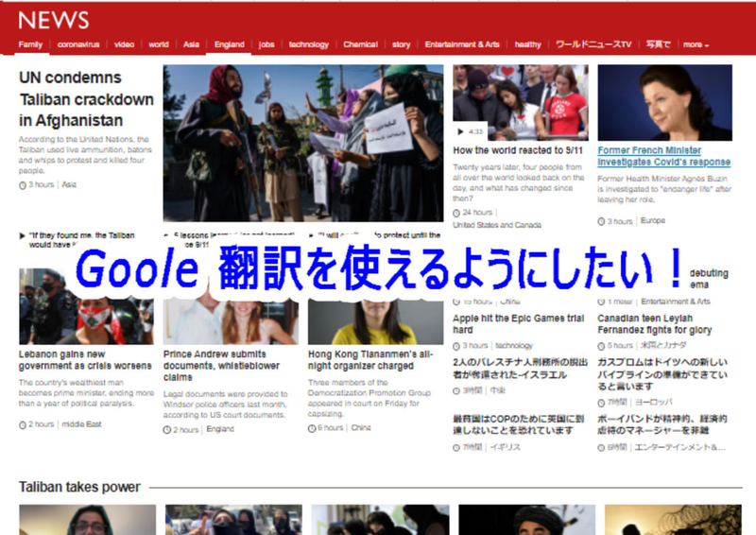This screenshot has width=756, height=535.
Task: Go to the healthy tab
Action: 527,44
